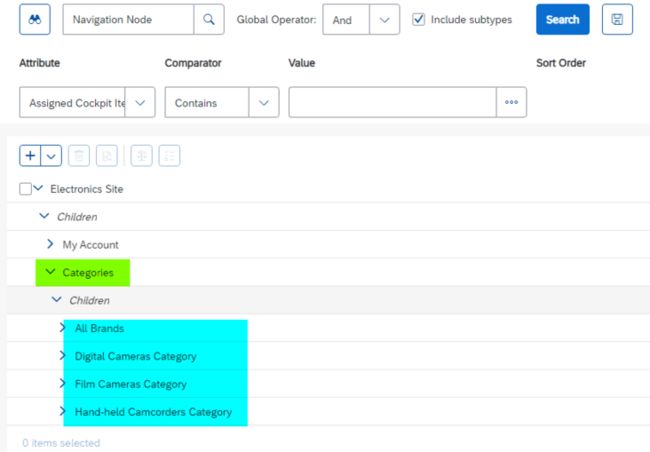650x452 pixels.
Task: Click the list view toolbar icon
Action: [170, 156]
